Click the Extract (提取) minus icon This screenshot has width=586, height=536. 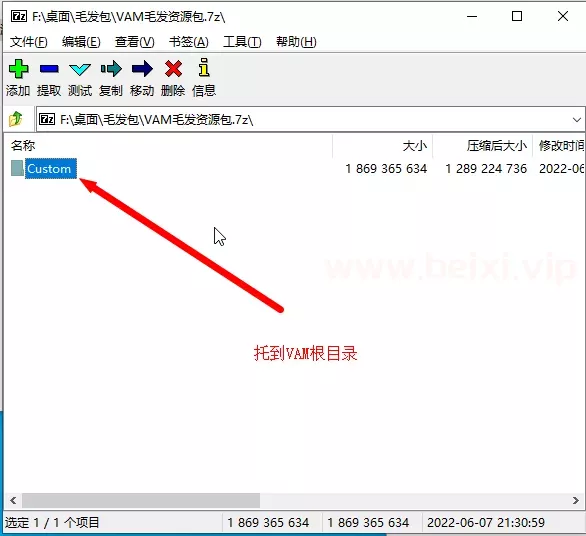tap(49, 69)
